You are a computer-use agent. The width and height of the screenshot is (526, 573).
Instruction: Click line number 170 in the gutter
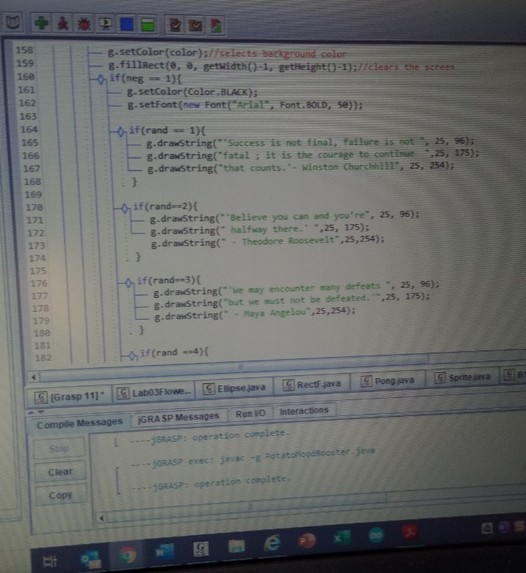[34, 207]
